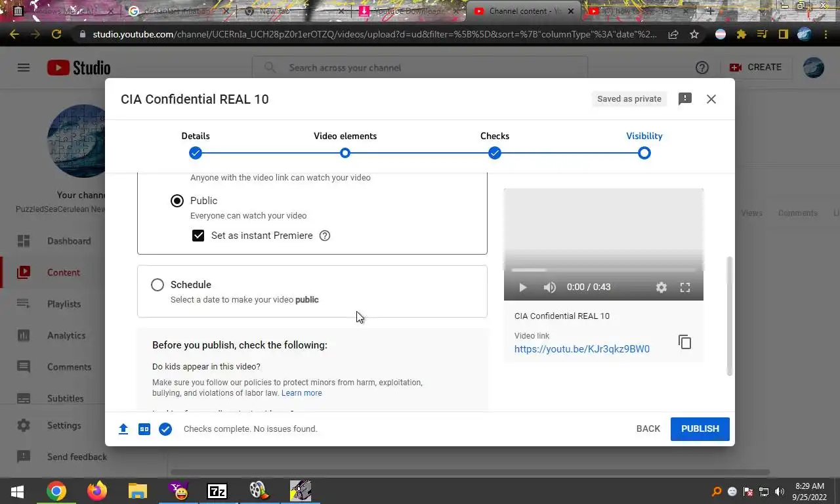The width and height of the screenshot is (840, 504).
Task: Click the channel profile picture
Action: click(76, 141)
